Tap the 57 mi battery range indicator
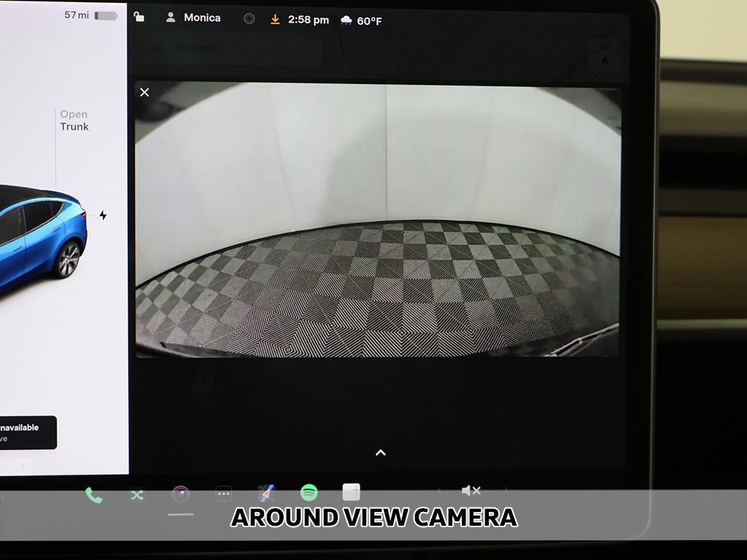Screen dimensions: 747x560 [90, 15]
